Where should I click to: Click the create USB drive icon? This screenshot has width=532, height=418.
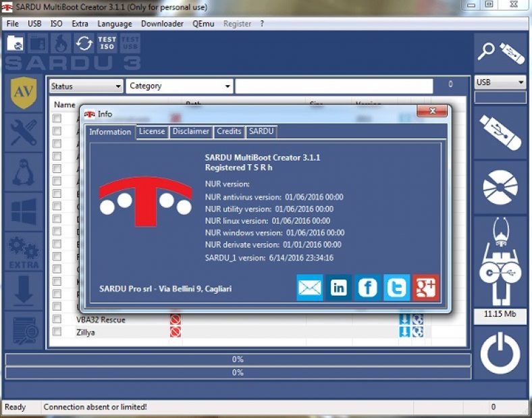coord(501,132)
